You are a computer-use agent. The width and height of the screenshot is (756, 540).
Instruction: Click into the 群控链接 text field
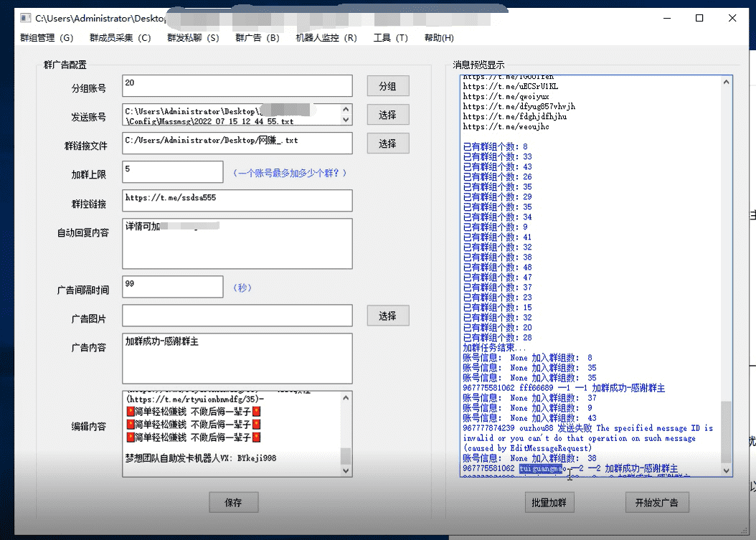(x=237, y=201)
